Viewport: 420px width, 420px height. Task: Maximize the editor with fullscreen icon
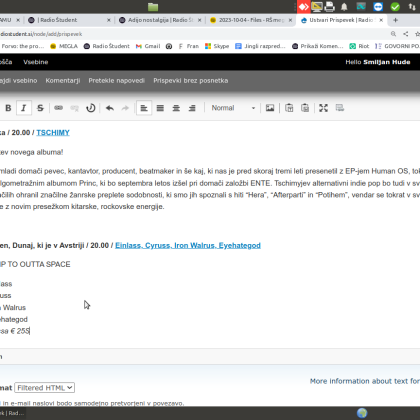tap(323, 108)
